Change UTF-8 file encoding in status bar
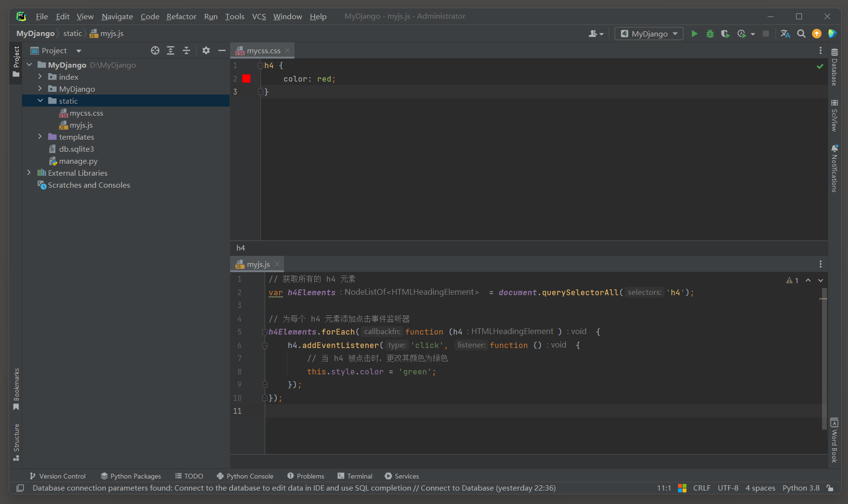The width and height of the screenshot is (848, 504). click(x=728, y=488)
